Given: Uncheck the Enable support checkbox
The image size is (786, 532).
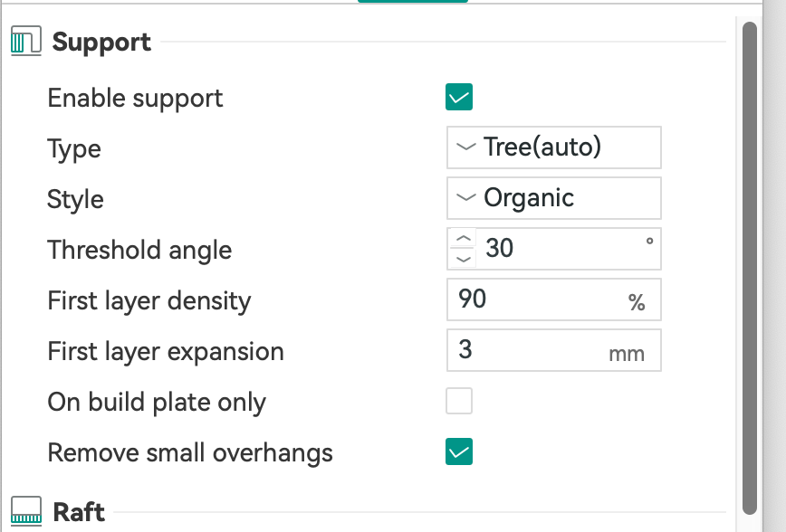Looking at the screenshot, I should (459, 97).
